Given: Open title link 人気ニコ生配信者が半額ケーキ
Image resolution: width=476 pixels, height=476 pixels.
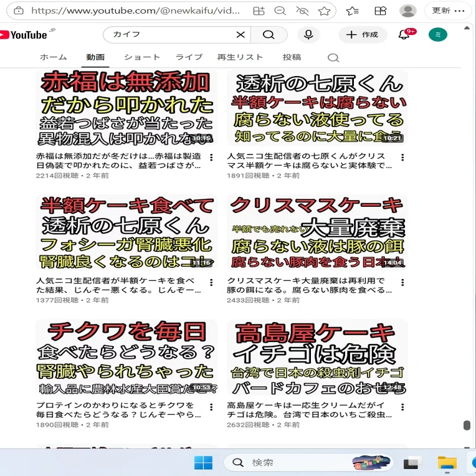Looking at the screenshot, I should tap(118, 285).
